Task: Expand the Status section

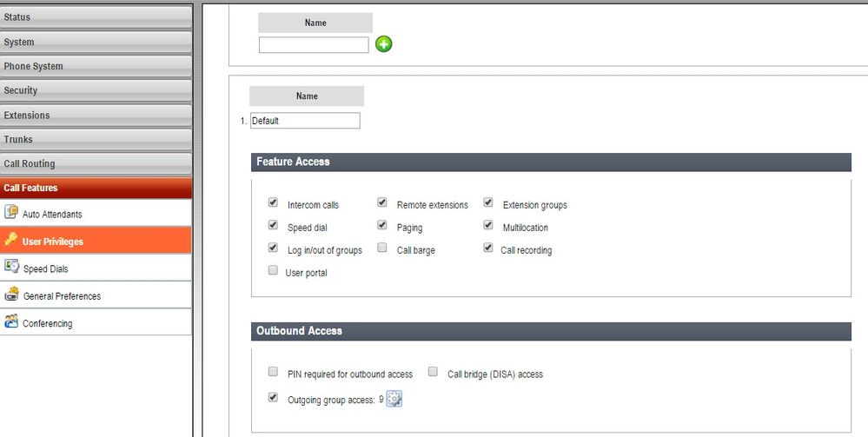Action: click(x=96, y=17)
